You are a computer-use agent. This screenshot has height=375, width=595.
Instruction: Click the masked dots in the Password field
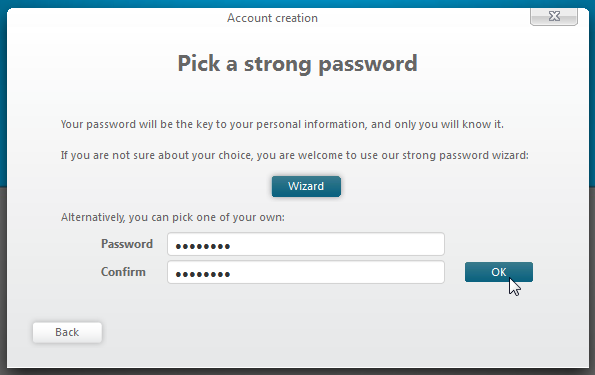(x=203, y=246)
